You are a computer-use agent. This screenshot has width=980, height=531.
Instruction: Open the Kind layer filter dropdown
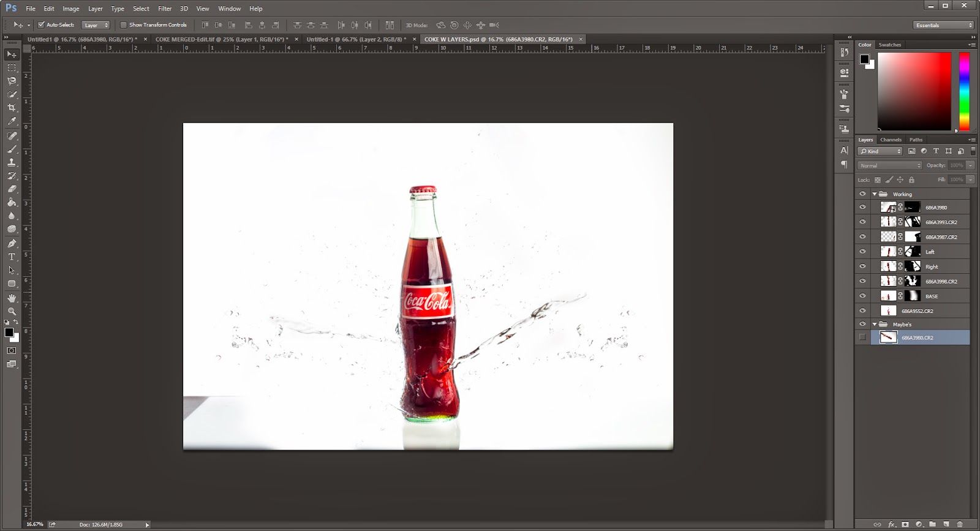[880, 151]
